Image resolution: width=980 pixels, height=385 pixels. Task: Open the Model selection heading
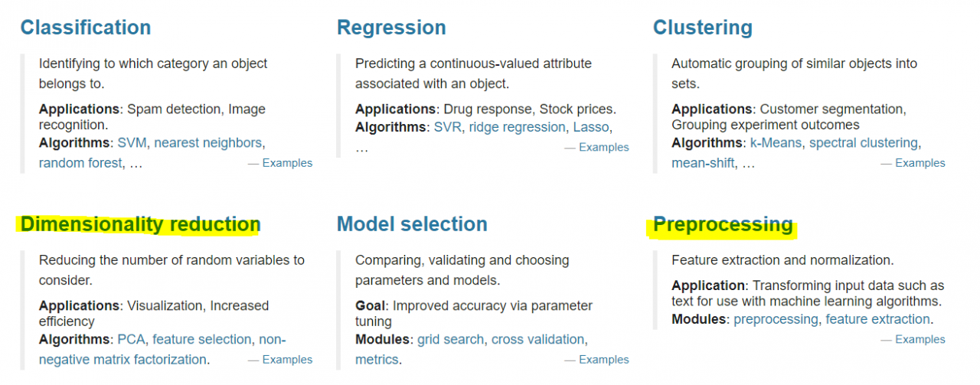(412, 224)
